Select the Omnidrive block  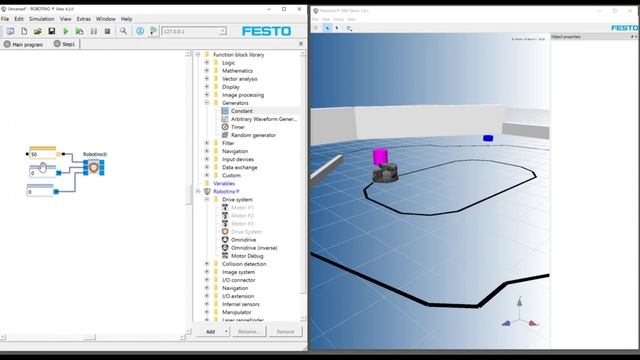[243, 240]
